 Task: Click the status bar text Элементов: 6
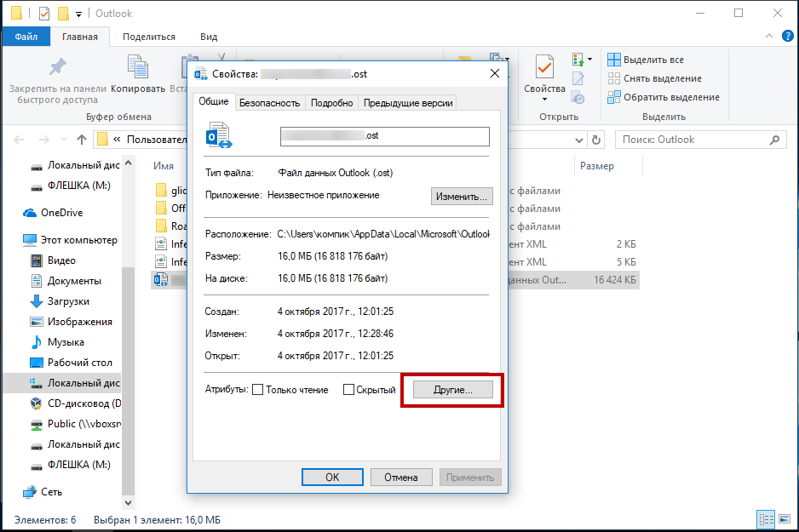click(x=45, y=520)
